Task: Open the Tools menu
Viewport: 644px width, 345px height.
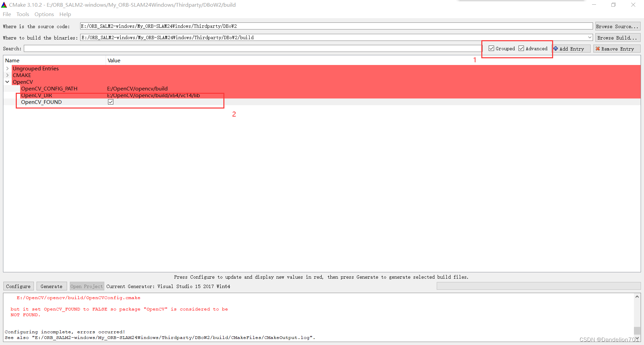Action: pyautogui.click(x=22, y=14)
